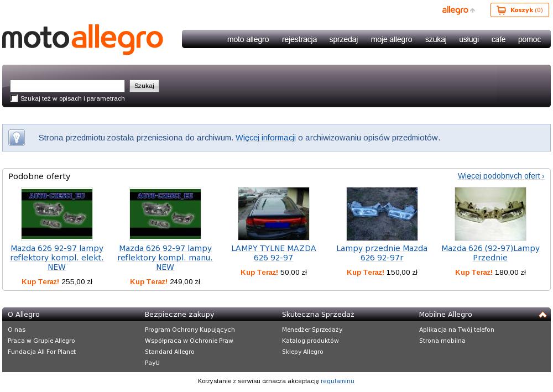This screenshot has height=392, width=553.
Task: Open 'Współpraca w Ochronie Praw' footer link
Action: pyautogui.click(x=189, y=341)
